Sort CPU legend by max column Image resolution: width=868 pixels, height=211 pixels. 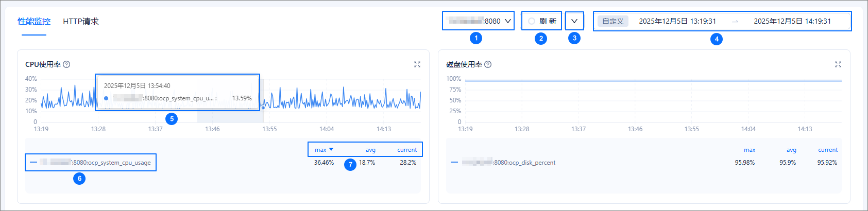point(324,150)
